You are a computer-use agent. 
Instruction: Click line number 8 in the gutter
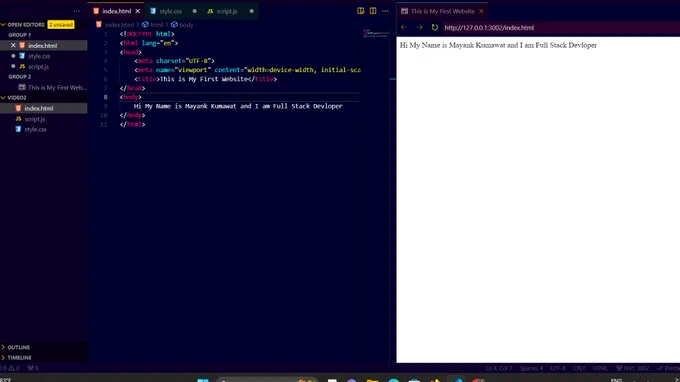pyautogui.click(x=105, y=97)
